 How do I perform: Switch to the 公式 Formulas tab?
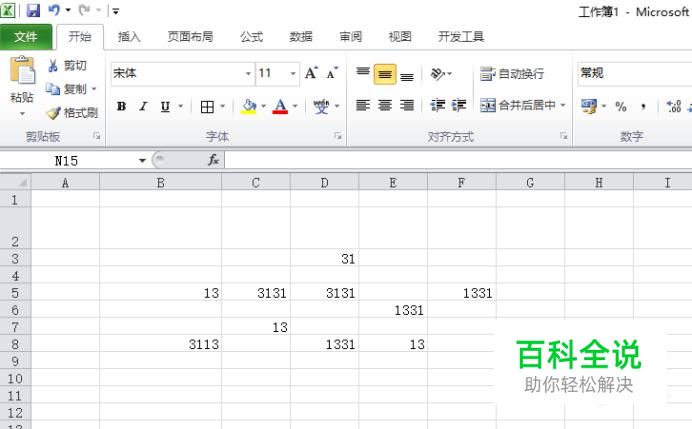click(251, 37)
